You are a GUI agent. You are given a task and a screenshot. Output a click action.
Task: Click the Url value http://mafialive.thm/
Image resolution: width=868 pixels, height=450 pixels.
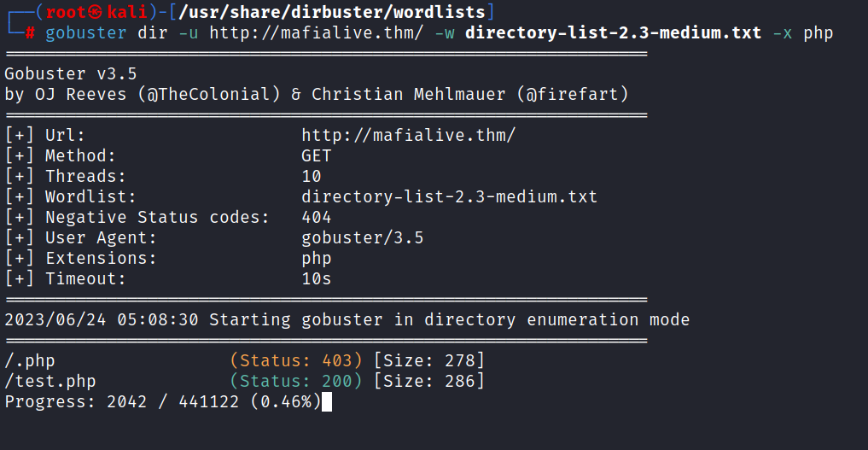pyautogui.click(x=409, y=135)
